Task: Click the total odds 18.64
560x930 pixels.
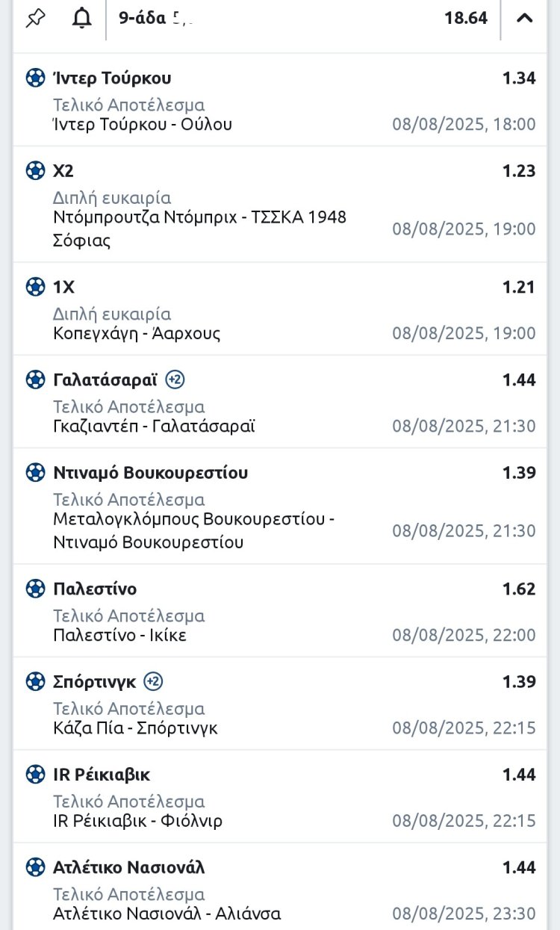Action: coord(466,18)
